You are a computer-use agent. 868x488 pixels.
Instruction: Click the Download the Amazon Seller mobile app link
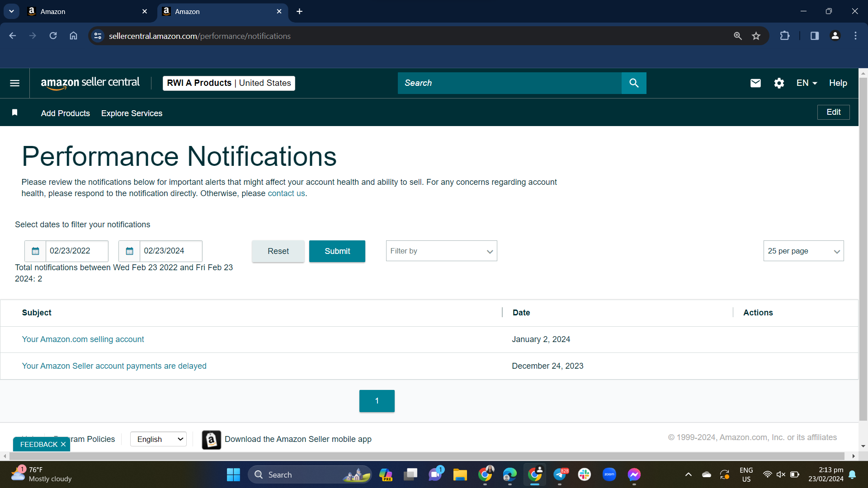298,439
